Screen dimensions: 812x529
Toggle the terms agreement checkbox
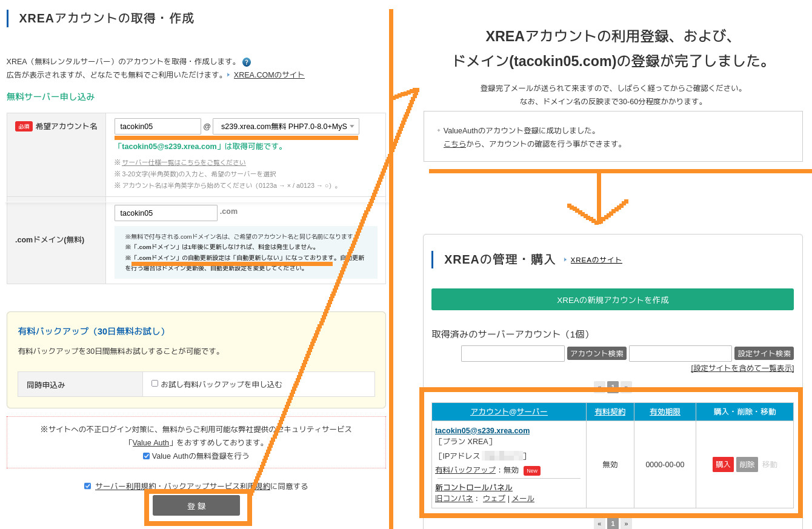87,486
